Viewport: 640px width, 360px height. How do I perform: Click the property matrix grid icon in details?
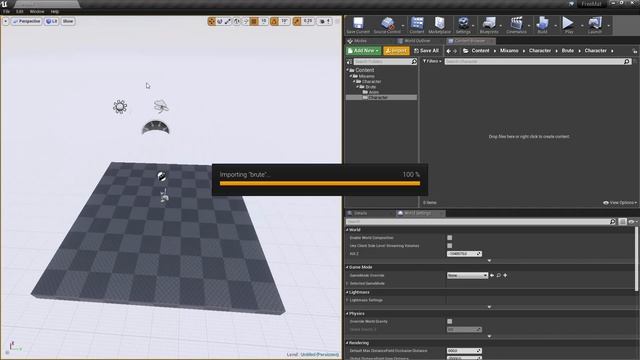click(x=622, y=222)
